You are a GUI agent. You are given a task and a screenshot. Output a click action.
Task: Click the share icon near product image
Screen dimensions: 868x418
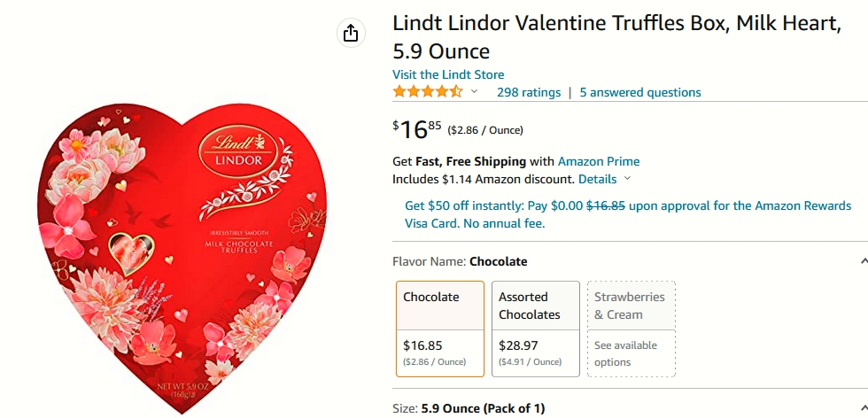coord(351,34)
